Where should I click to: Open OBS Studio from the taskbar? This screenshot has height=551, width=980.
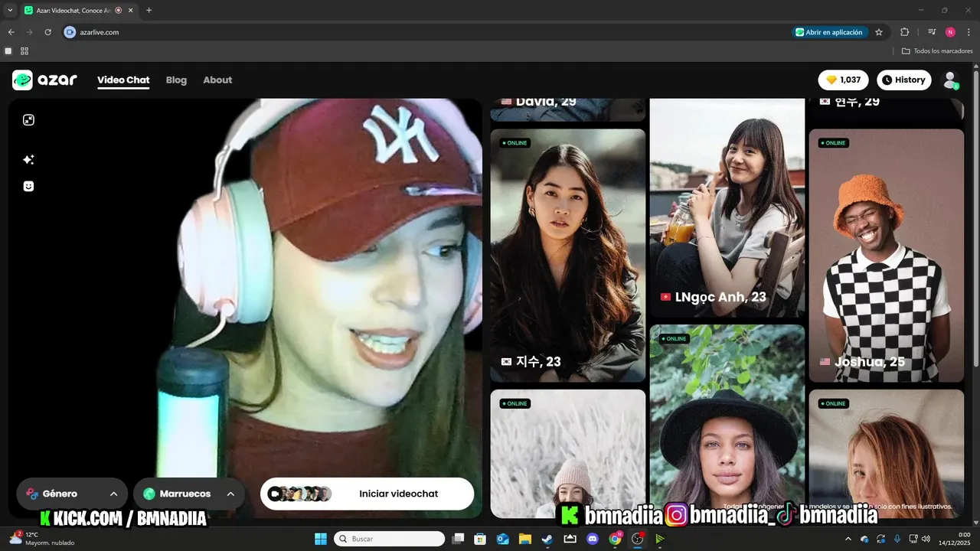pos(637,539)
